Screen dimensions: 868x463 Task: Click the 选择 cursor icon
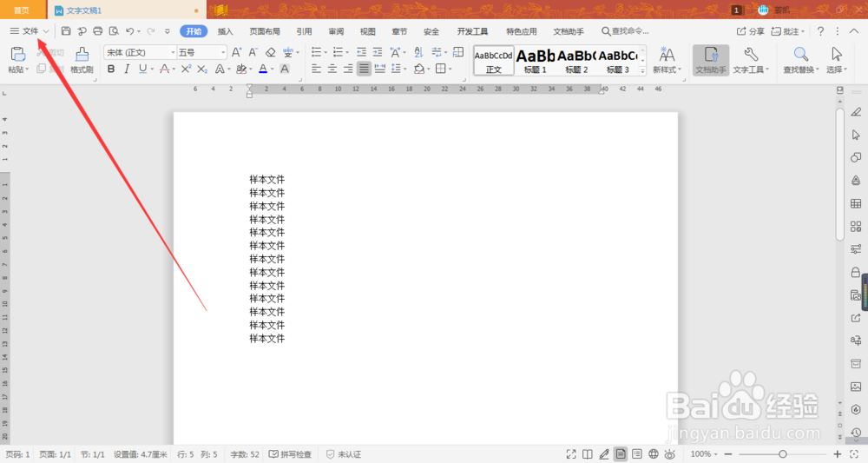click(837, 54)
